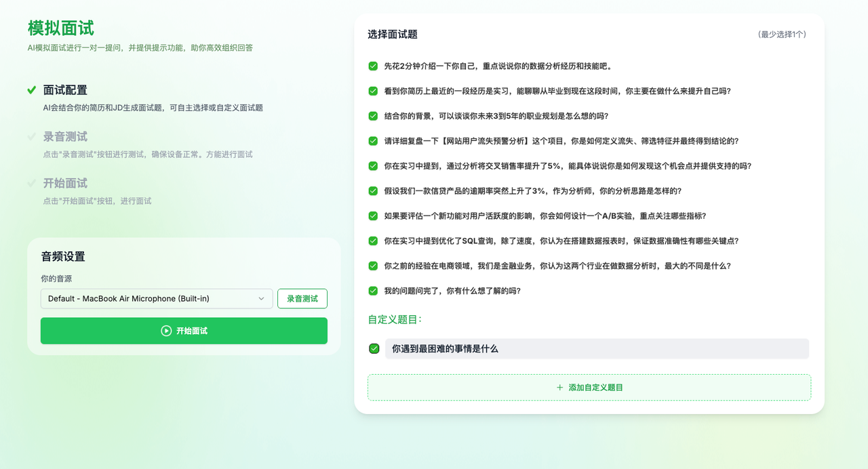Click the green checkmark on the first interview question
This screenshot has width=868, height=469.
point(372,66)
